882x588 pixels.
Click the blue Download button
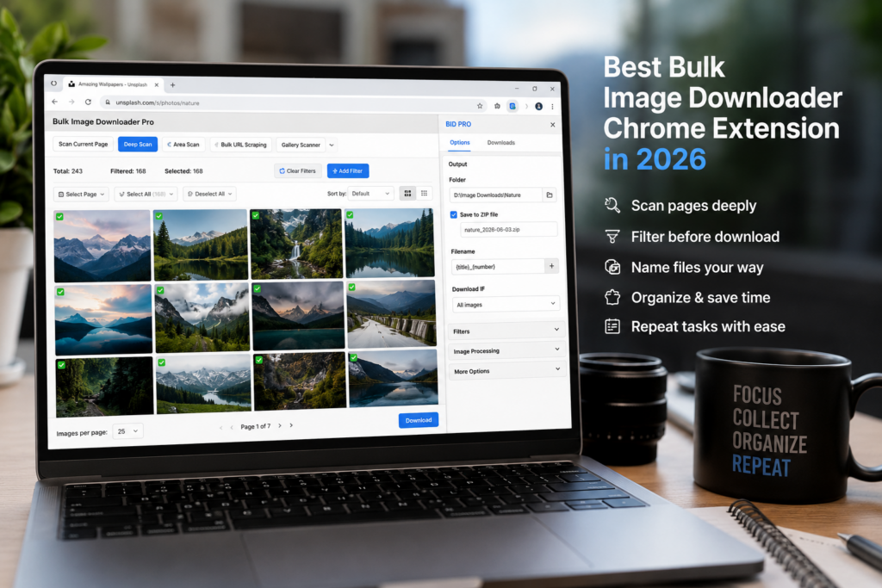(419, 420)
